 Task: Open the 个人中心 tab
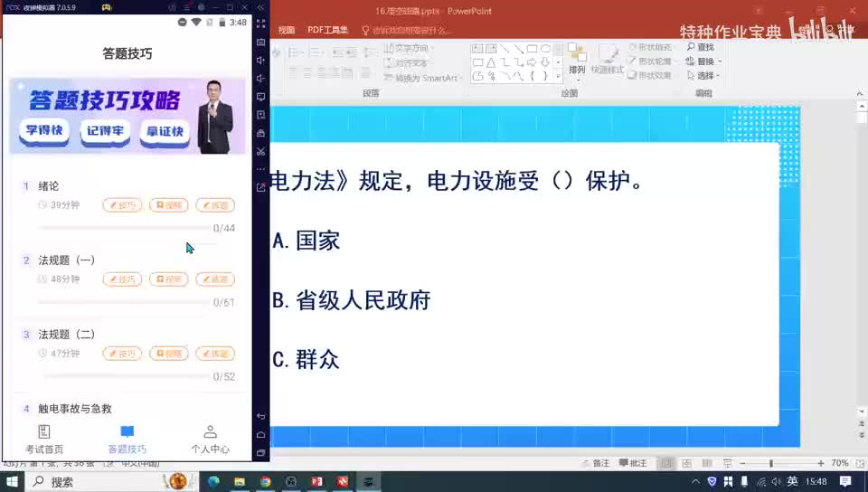click(211, 440)
